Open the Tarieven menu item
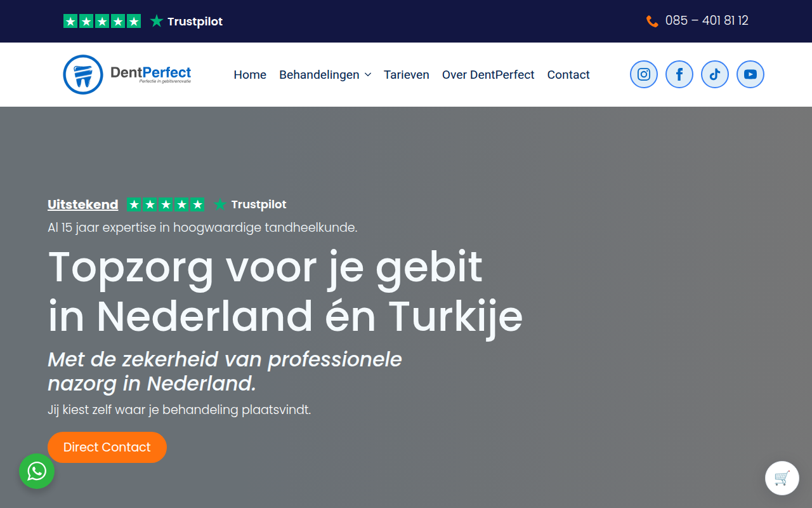This screenshot has height=508, width=812. click(x=407, y=75)
